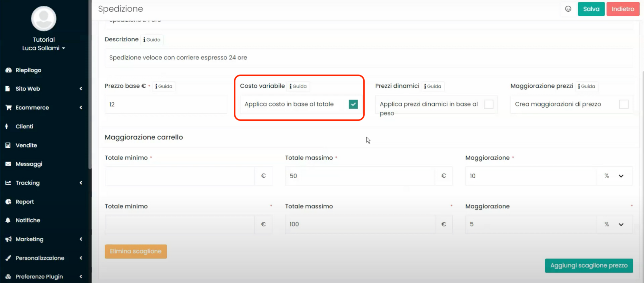
Task: Open the Luca Sollami user dropdown
Action: point(44,48)
